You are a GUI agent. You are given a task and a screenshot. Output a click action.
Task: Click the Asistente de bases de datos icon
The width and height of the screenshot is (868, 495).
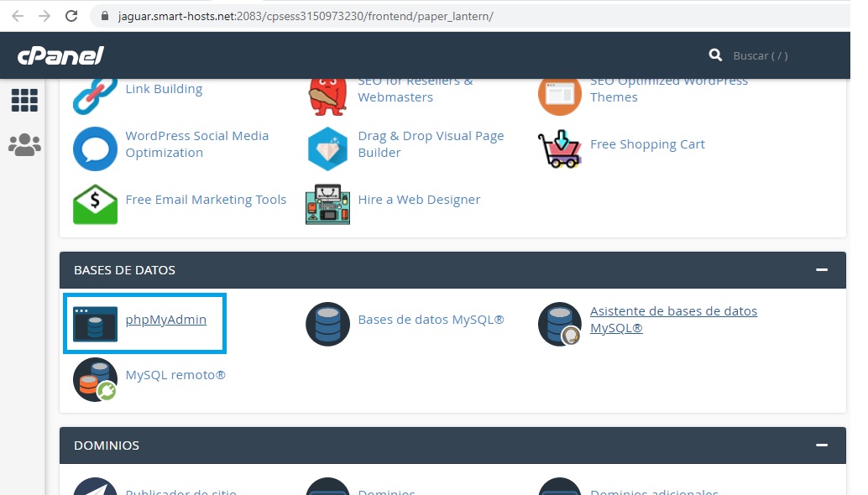[560, 324]
